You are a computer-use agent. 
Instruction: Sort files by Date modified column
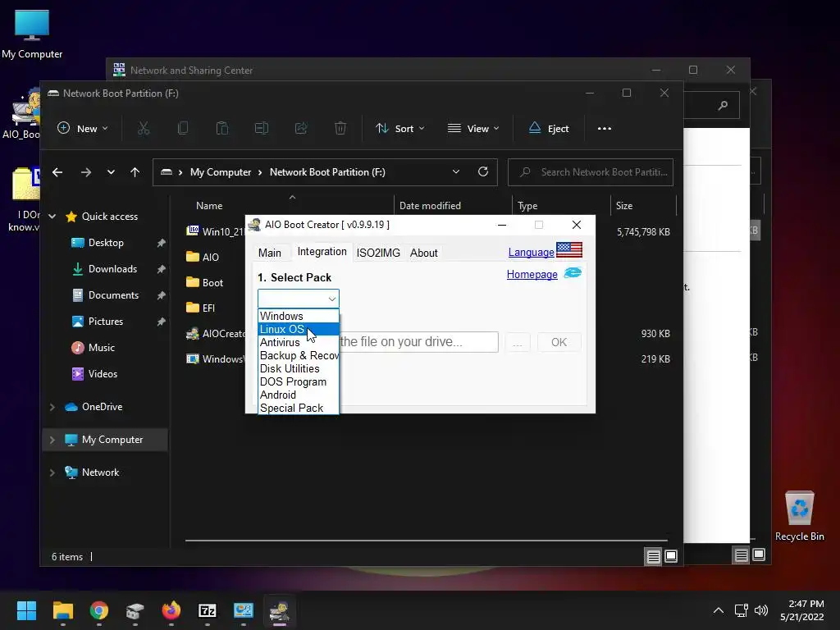coord(430,206)
